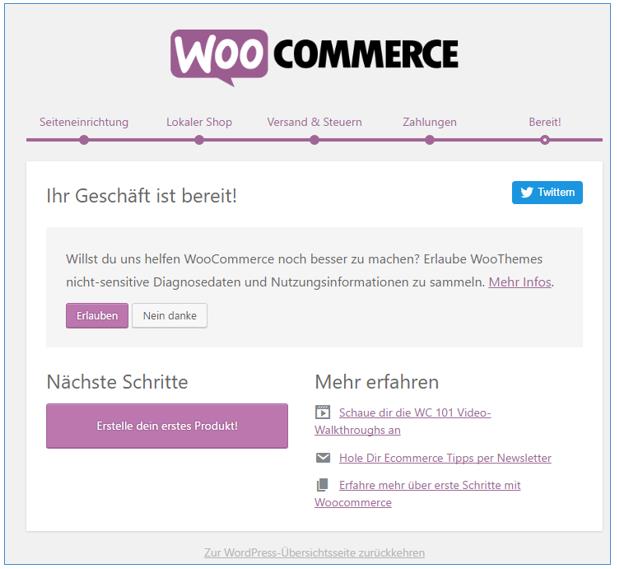Go to the Lokaler Shop step label

click(x=199, y=122)
